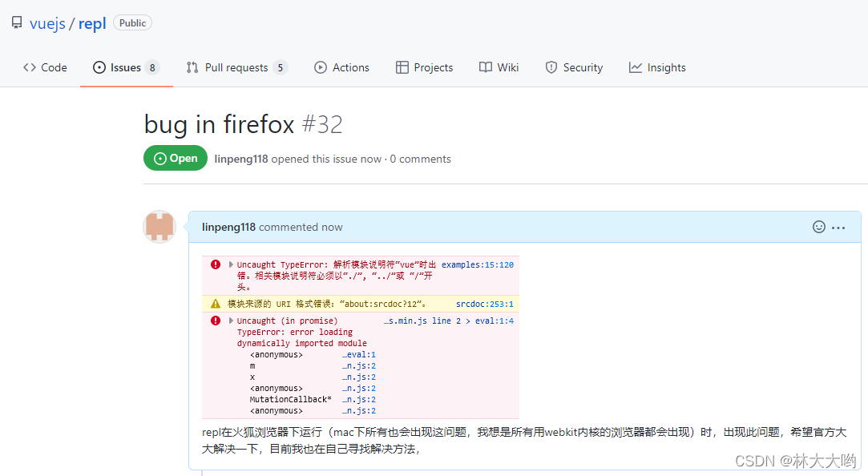Screen dimensions: 868x476
Task: Open the Projects tab
Action: click(425, 67)
